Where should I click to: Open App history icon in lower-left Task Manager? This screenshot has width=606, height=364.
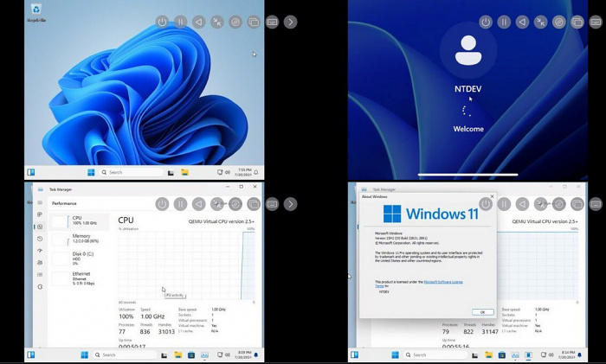[40, 239]
